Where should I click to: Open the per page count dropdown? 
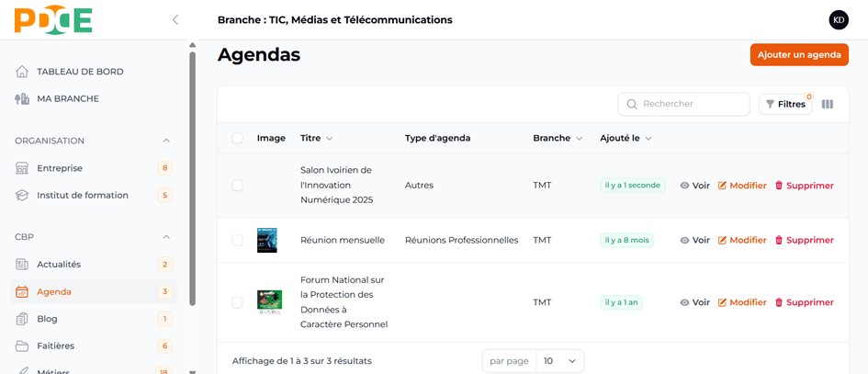[x=559, y=361]
